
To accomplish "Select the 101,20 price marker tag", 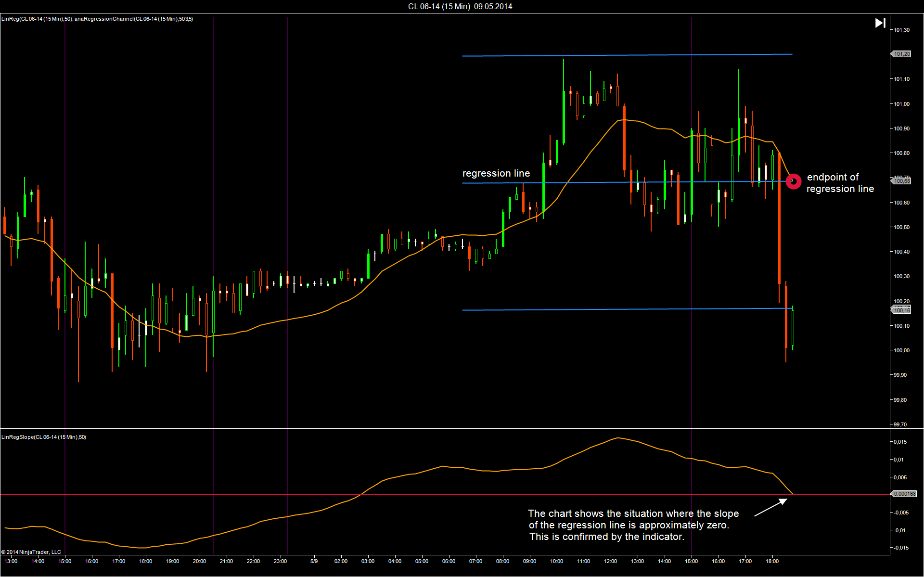I will [x=901, y=54].
